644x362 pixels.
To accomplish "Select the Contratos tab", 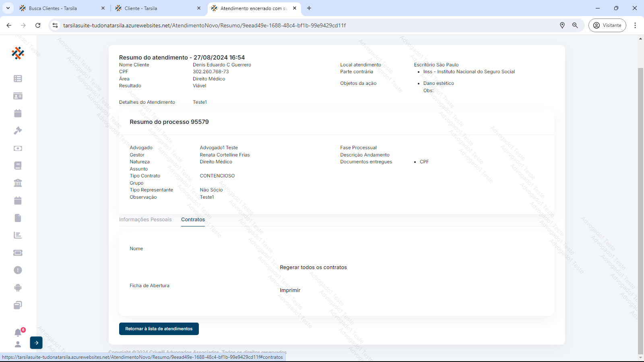I will (x=193, y=220).
